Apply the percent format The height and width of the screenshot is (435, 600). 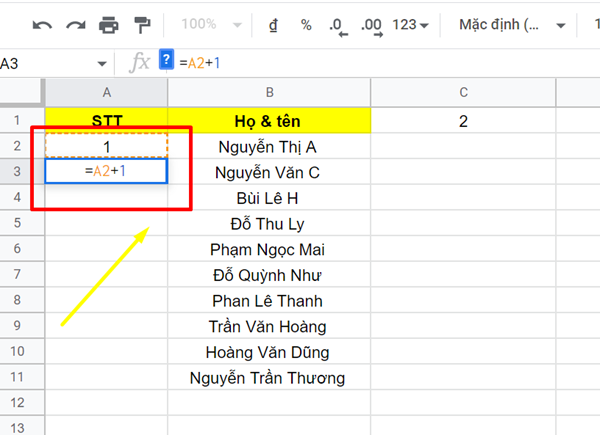point(306,25)
